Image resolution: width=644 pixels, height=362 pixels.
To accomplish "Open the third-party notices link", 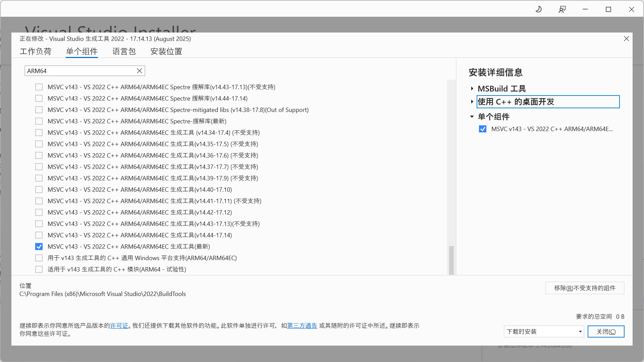I will (x=302, y=325).
